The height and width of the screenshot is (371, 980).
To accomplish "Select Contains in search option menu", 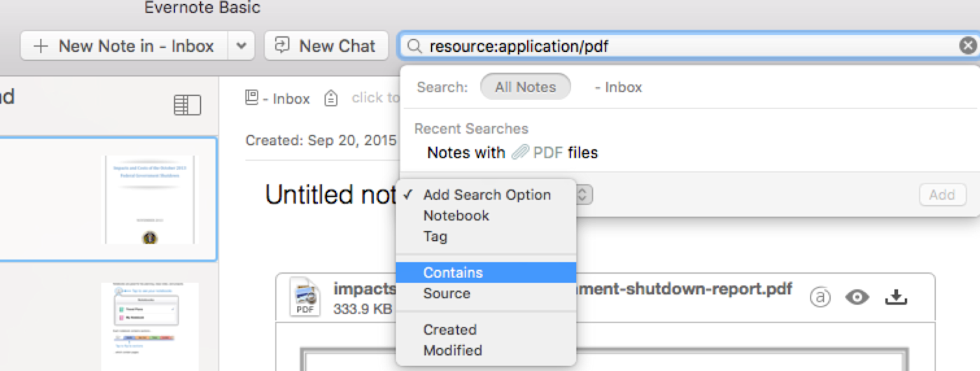I will 486,272.
